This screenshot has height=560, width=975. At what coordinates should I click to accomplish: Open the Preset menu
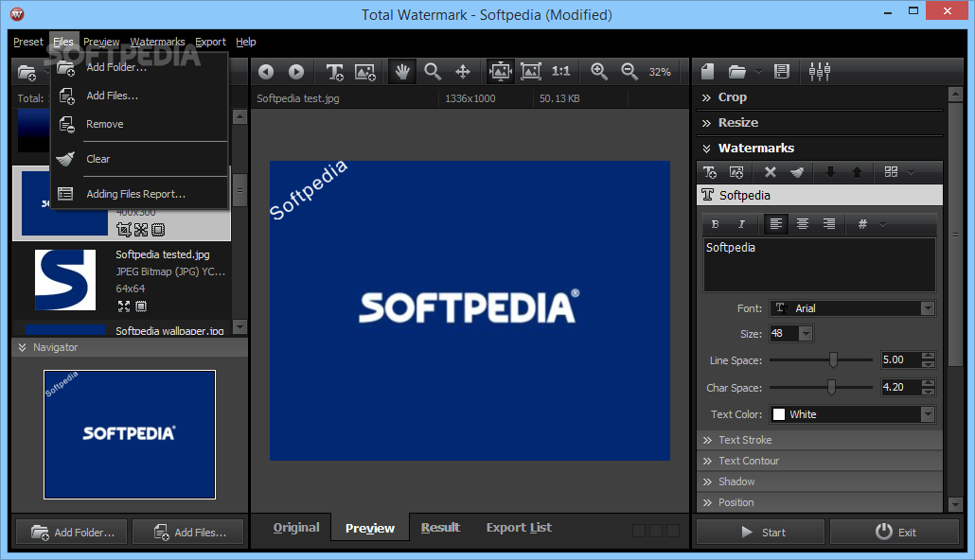tap(28, 42)
